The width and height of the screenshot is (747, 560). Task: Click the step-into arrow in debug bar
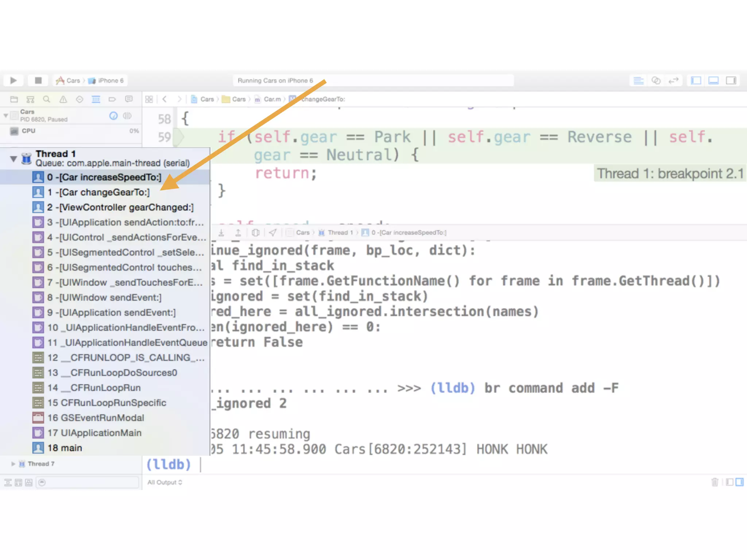221,233
